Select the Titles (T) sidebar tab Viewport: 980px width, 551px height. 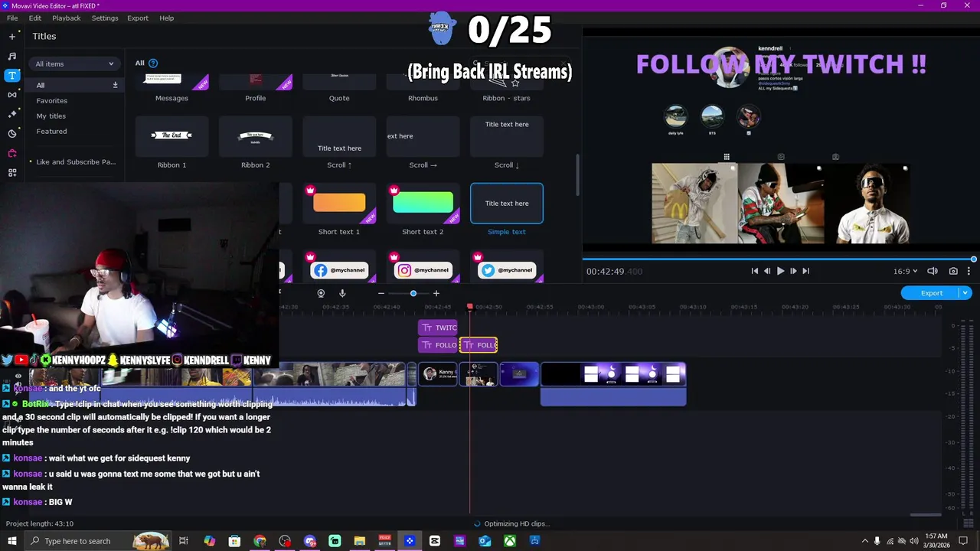pos(11,75)
